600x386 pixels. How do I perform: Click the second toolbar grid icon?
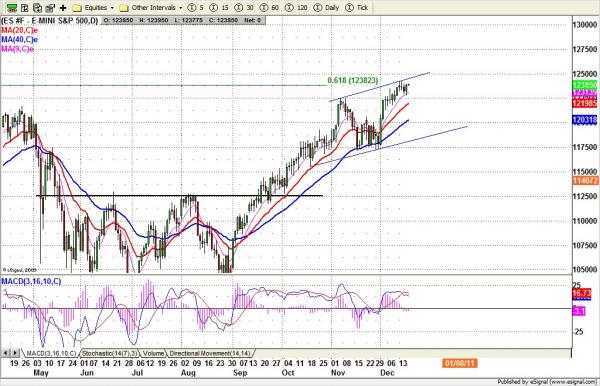tap(24, 7)
